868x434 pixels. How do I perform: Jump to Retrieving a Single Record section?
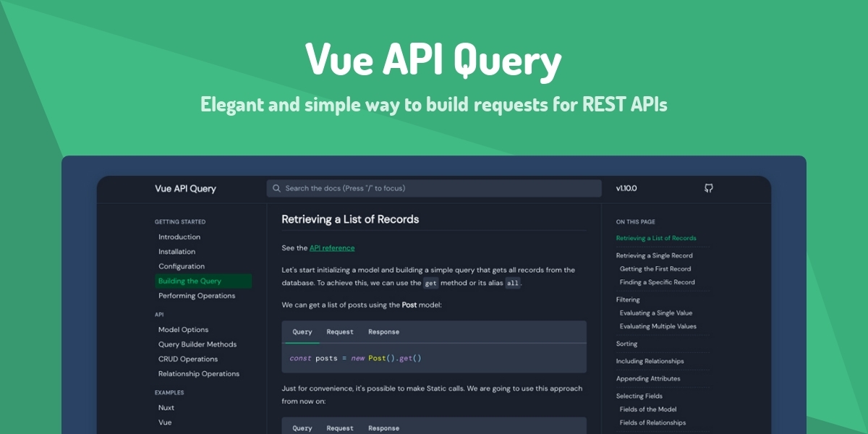point(654,255)
